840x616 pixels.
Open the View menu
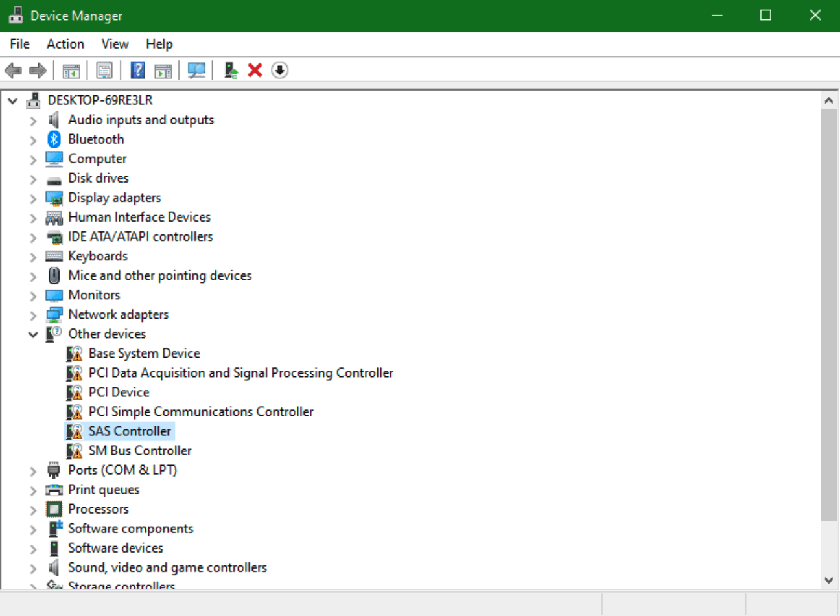(x=115, y=44)
